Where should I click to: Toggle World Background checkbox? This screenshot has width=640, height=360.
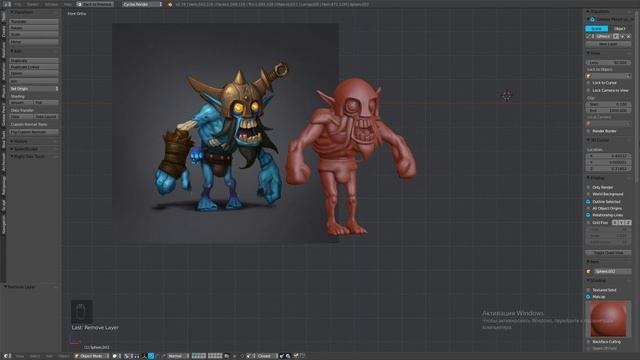pos(588,194)
